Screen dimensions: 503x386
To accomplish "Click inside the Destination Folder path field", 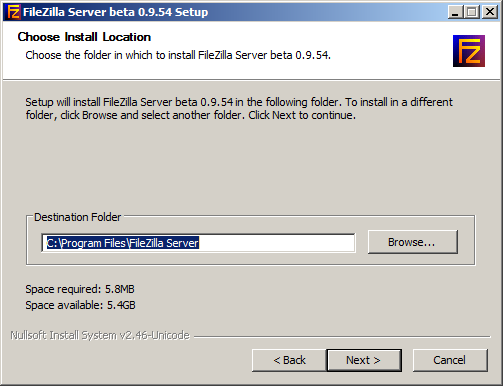I will pos(198,243).
